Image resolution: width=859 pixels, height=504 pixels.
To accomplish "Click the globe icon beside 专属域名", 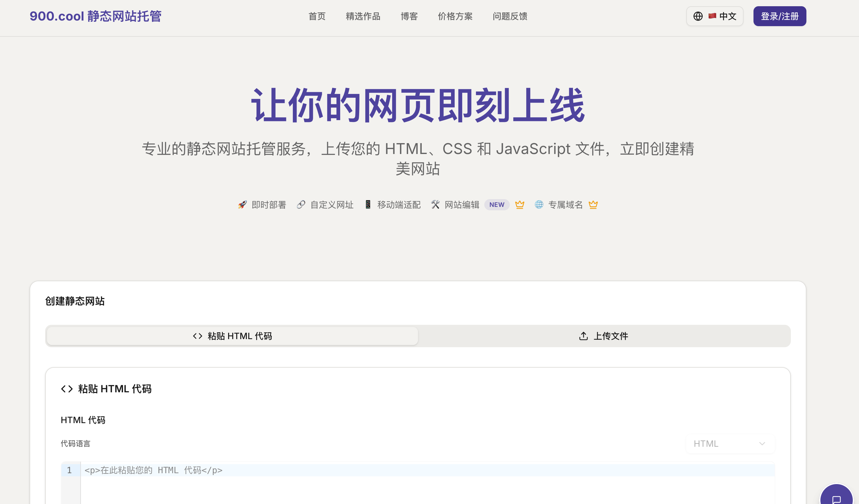I will 539,204.
